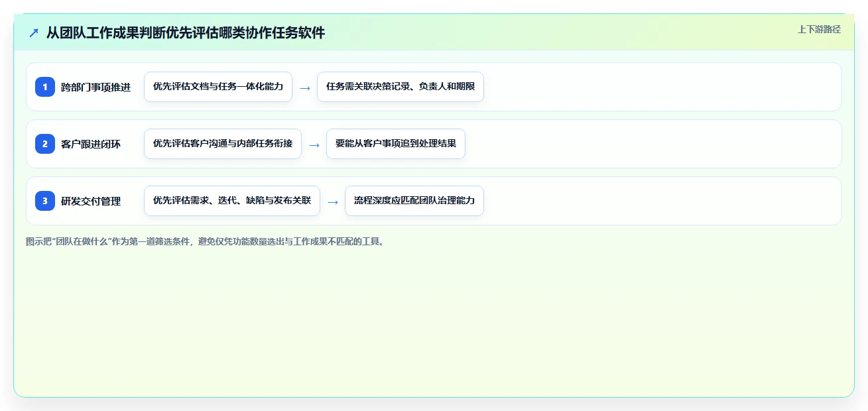Select the 优先评估客户沟通与内部任务衔接 box
868x411 pixels.
click(x=223, y=144)
